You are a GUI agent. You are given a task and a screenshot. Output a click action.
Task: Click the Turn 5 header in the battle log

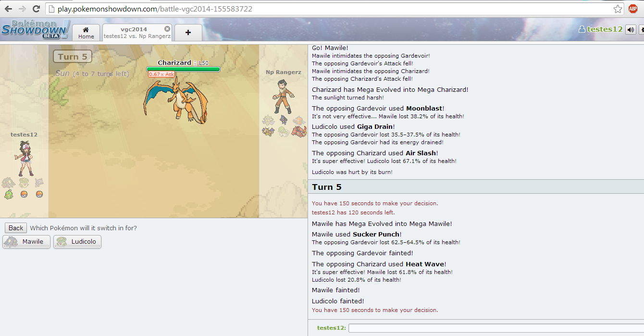tap(476, 187)
